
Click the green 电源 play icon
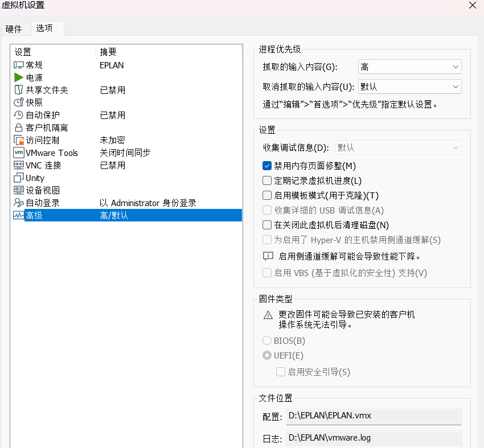click(x=19, y=77)
